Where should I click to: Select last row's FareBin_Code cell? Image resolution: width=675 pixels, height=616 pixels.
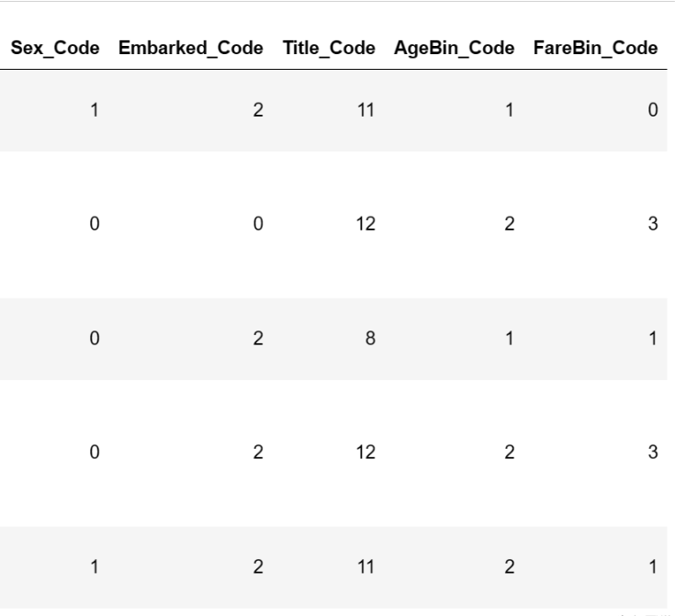(653, 567)
